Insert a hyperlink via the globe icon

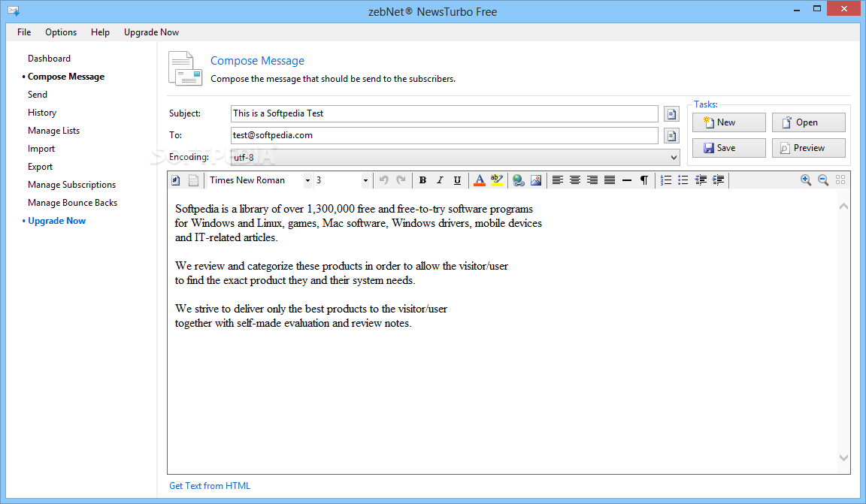tap(519, 180)
